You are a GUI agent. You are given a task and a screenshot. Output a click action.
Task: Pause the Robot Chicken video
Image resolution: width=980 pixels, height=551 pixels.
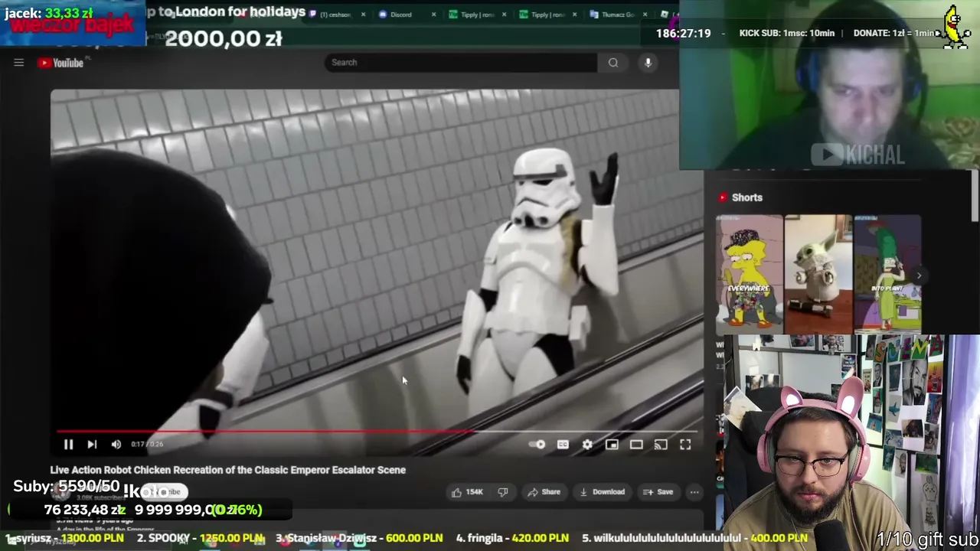click(68, 444)
